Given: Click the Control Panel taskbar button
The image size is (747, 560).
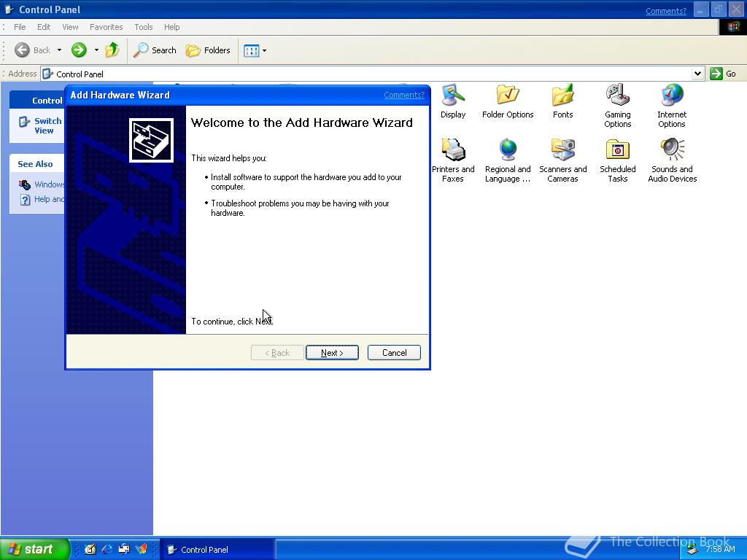Looking at the screenshot, I should (217, 550).
